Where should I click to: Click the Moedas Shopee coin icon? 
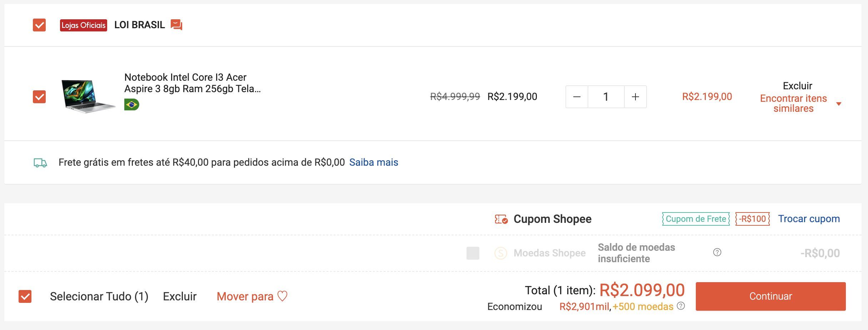coord(501,253)
